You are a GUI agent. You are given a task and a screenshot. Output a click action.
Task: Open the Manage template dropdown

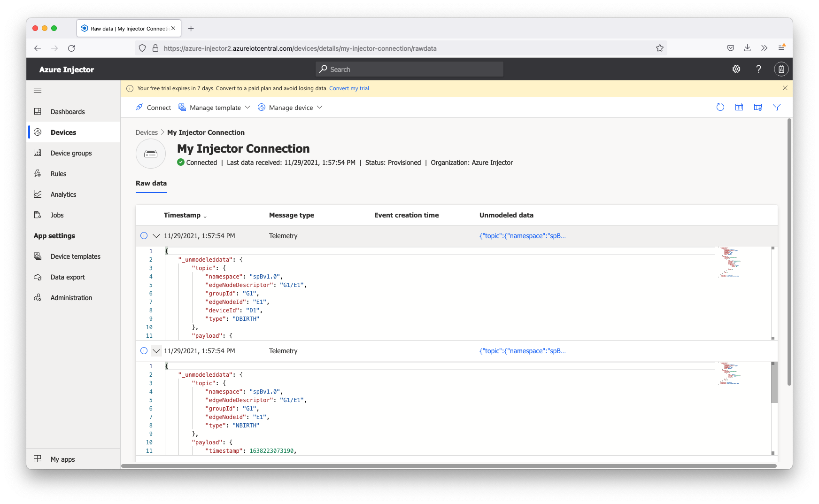pyautogui.click(x=215, y=108)
